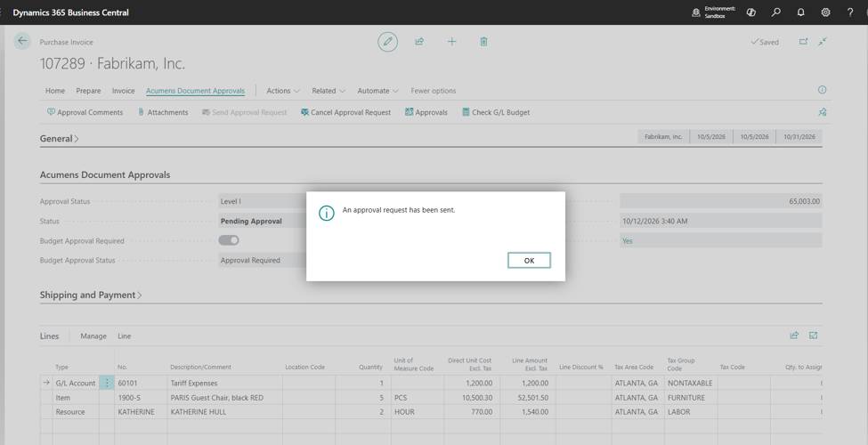Viewport: 868px width, 445px height.
Task: Click KATHERINE HULL description cell
Action: click(224, 412)
